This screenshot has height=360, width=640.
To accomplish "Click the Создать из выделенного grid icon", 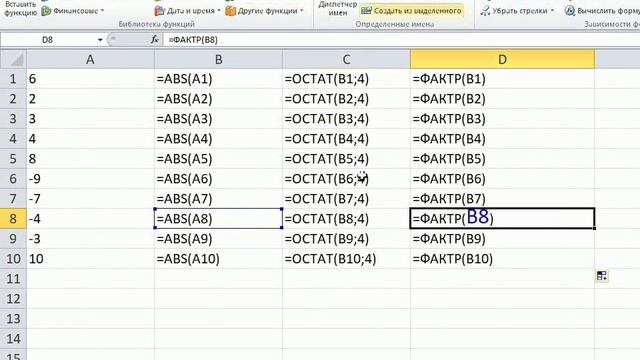I will (x=366, y=11).
